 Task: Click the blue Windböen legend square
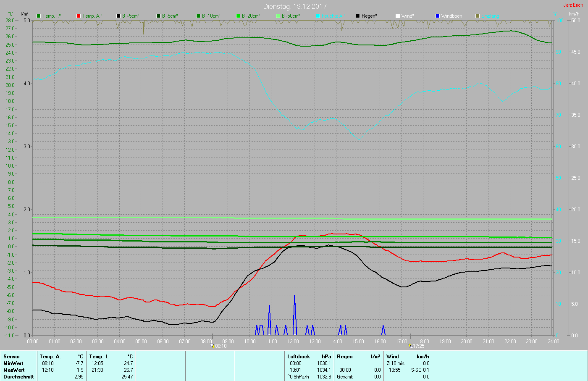(x=438, y=16)
